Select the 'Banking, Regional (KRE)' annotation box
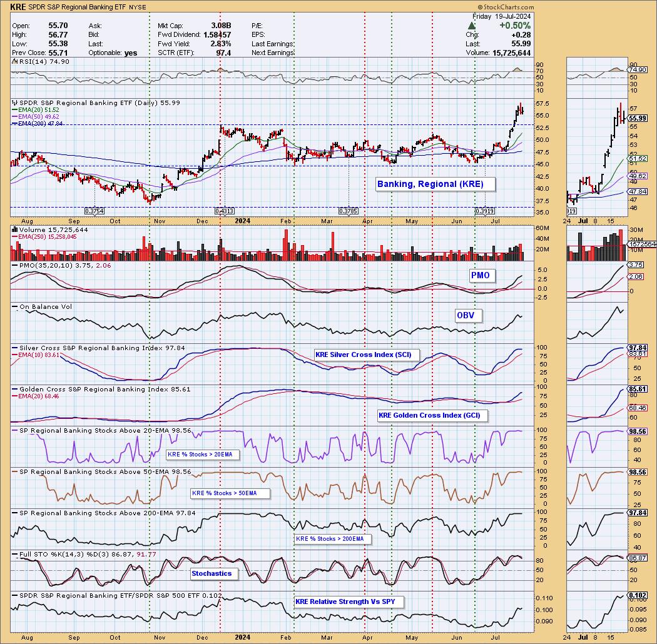The image size is (657, 644). click(x=435, y=184)
